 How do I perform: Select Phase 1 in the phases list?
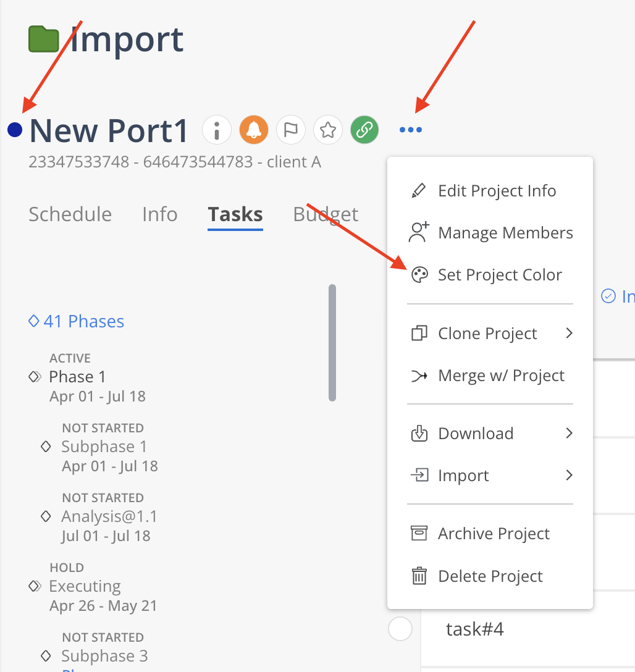coord(77,377)
